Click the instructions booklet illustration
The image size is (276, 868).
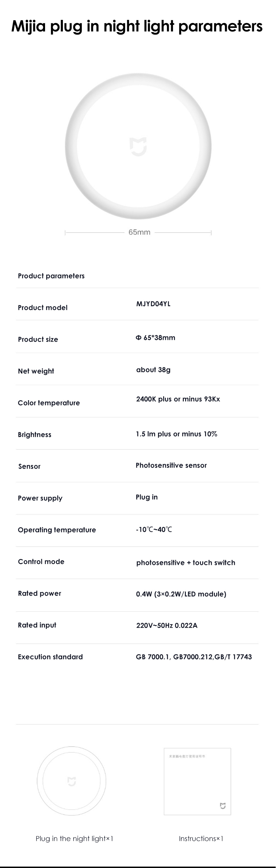(x=197, y=781)
